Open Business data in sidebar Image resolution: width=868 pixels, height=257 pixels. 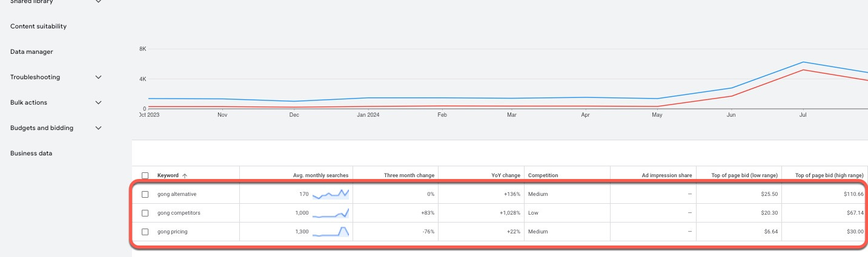pyautogui.click(x=31, y=154)
